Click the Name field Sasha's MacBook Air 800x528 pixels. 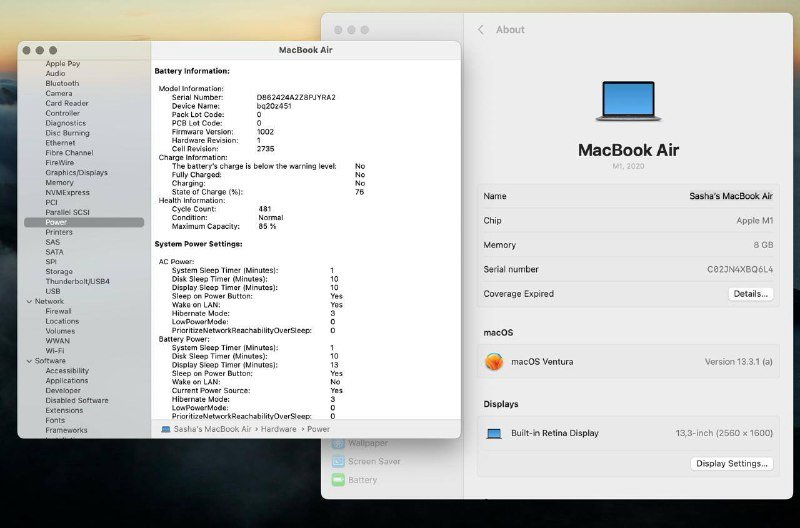pyautogui.click(x=731, y=196)
